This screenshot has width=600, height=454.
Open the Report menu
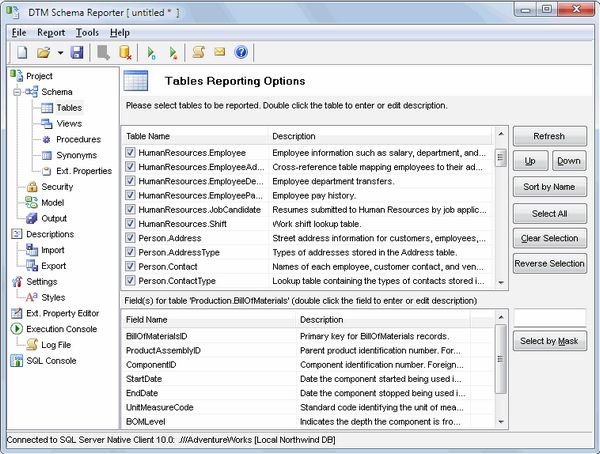tap(51, 33)
